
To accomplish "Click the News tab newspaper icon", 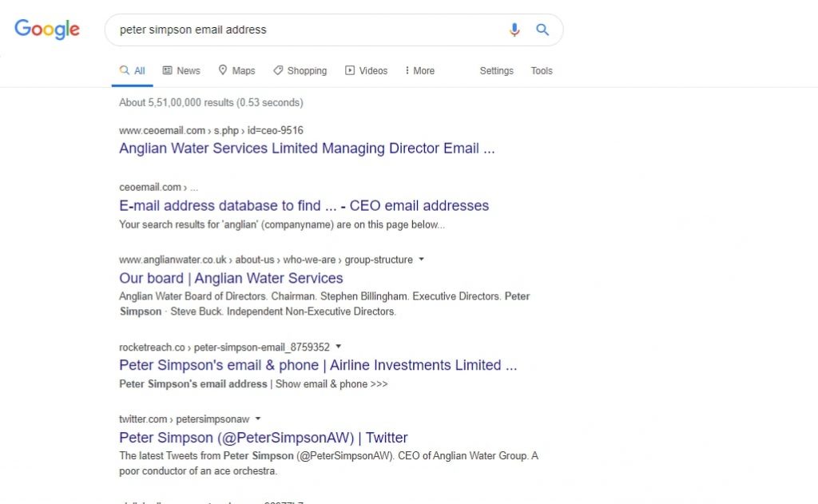I will click(x=167, y=70).
